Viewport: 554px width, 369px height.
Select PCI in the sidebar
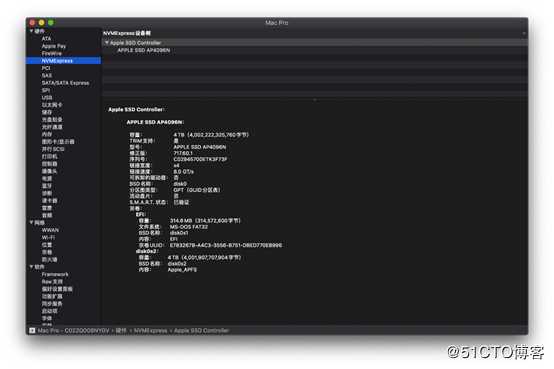[46, 68]
